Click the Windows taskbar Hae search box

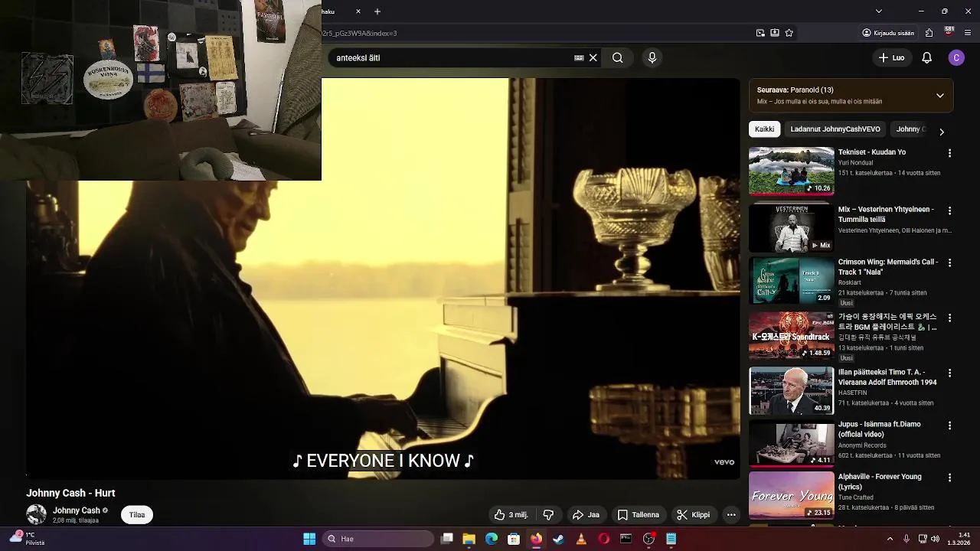[x=379, y=539]
